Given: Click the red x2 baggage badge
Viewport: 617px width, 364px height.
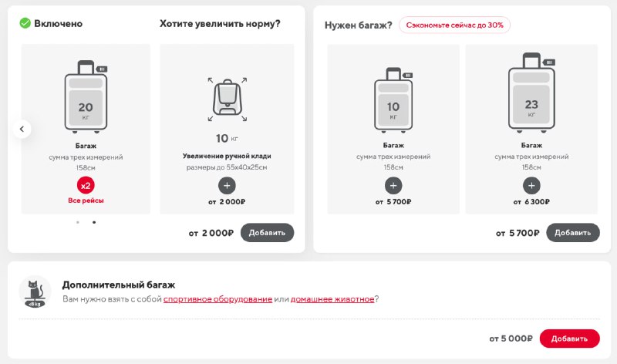Looking at the screenshot, I should pos(86,185).
